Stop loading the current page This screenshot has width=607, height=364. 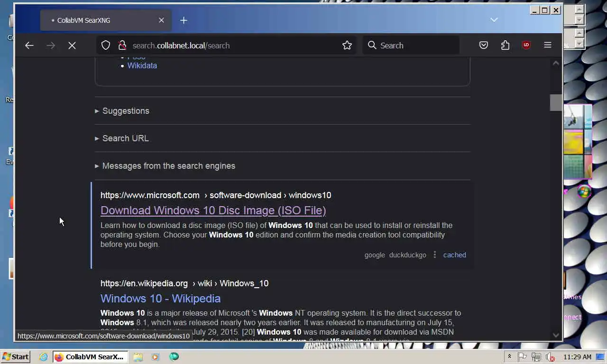(x=72, y=45)
